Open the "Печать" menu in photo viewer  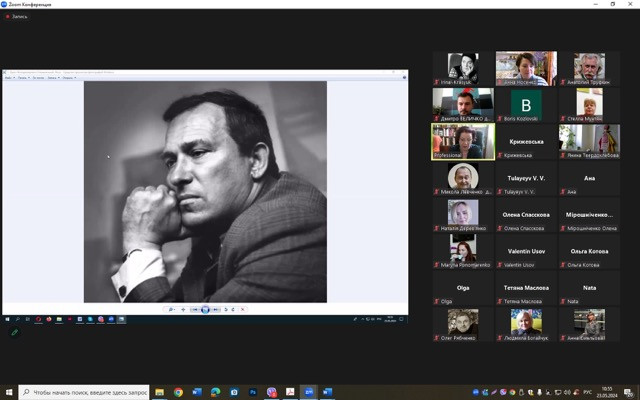(21, 77)
